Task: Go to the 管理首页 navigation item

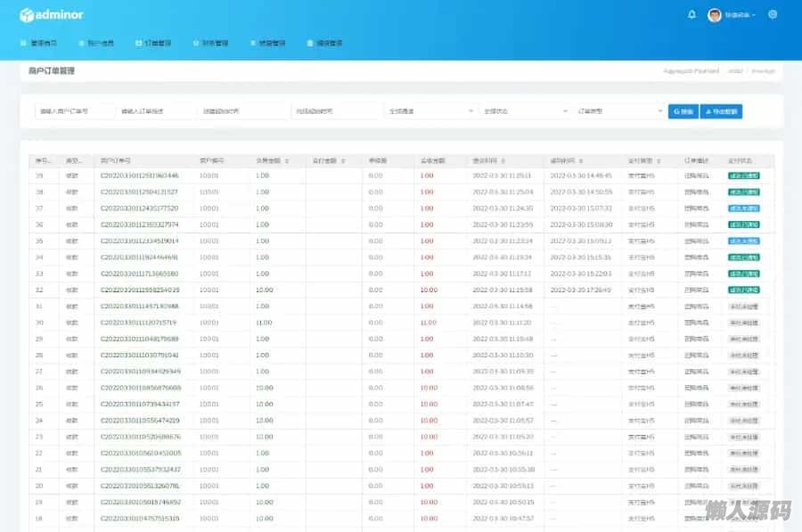Action: pos(39,43)
